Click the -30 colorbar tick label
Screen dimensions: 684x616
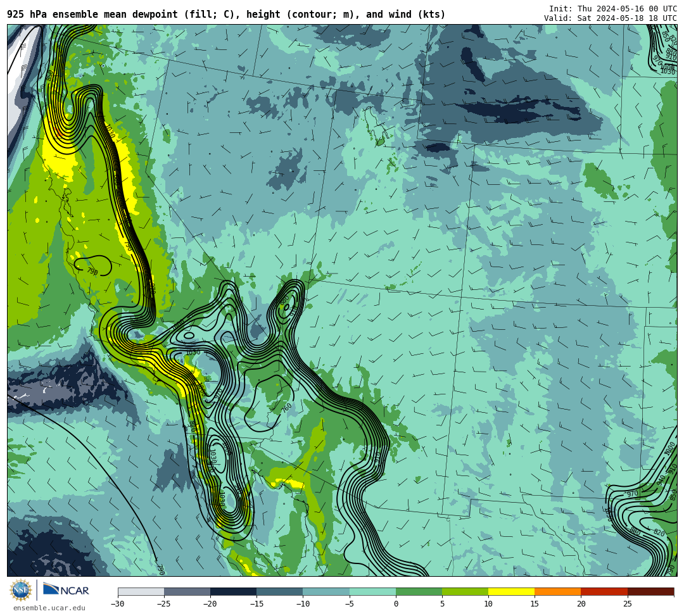pyautogui.click(x=118, y=604)
